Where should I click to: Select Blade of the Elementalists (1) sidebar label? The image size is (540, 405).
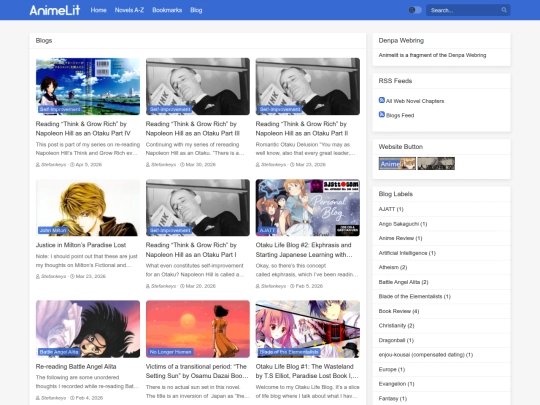[414, 297]
